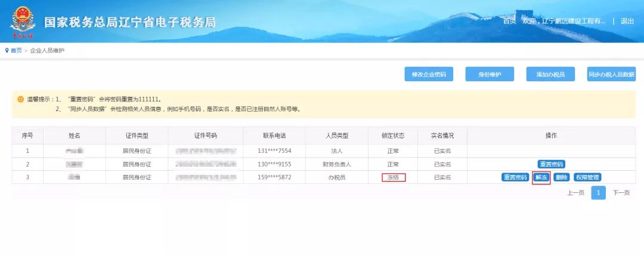The width and height of the screenshot is (644, 255).
Task: Click the 证件类型 column header
Action: 137,136
